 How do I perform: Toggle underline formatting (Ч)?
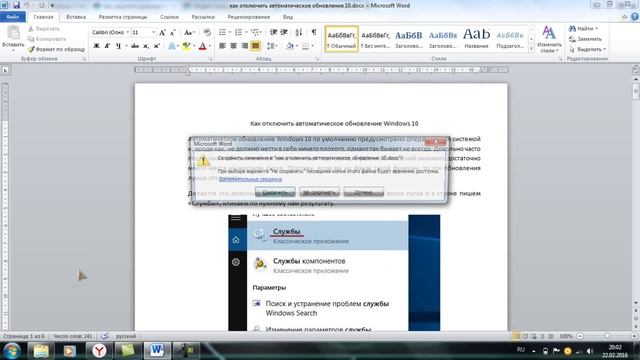click(x=118, y=46)
